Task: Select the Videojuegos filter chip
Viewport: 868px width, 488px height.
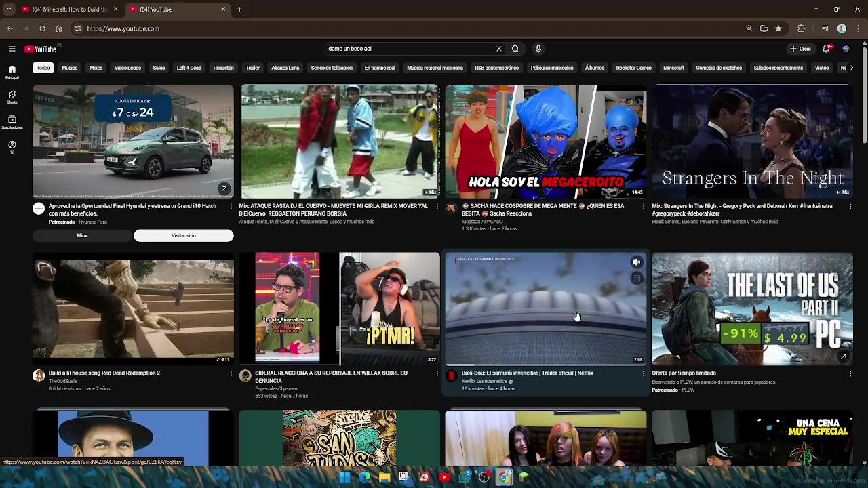Action: click(127, 68)
